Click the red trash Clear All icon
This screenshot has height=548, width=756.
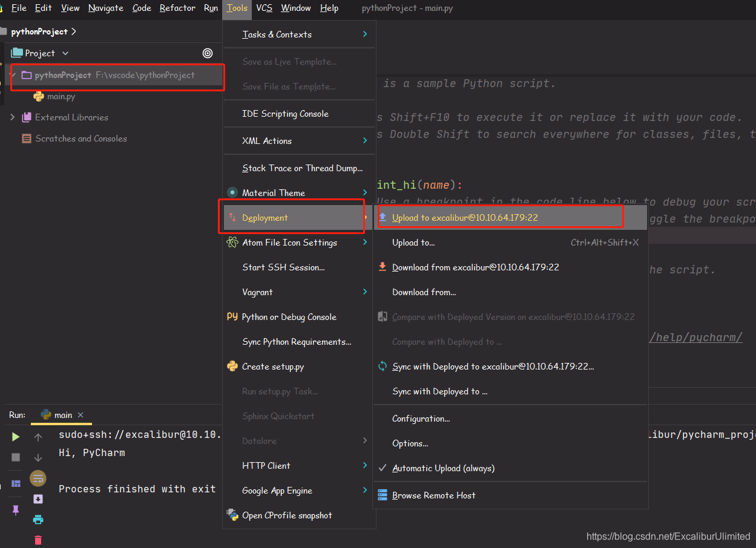click(x=38, y=540)
